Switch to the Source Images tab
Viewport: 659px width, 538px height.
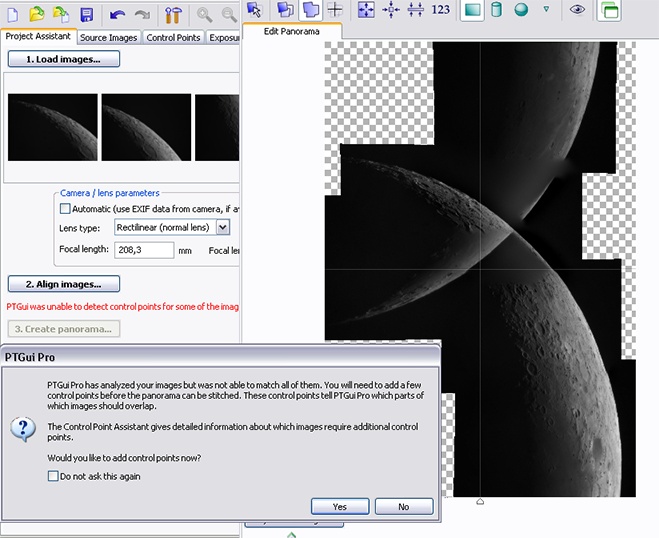(x=109, y=37)
